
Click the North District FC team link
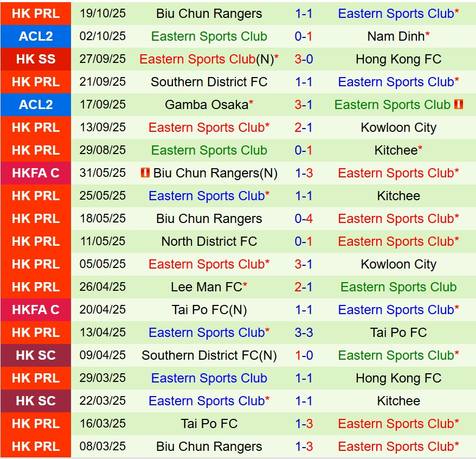[x=209, y=241]
